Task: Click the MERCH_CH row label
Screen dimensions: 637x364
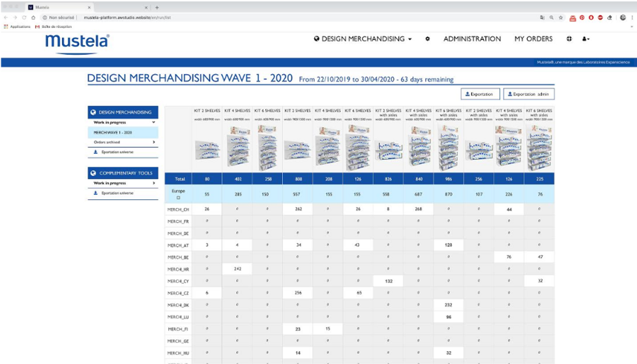Action: [178, 209]
